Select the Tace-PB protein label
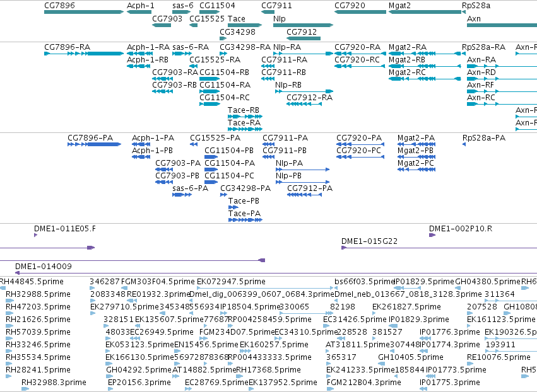537x392 pixels. pyautogui.click(x=244, y=201)
